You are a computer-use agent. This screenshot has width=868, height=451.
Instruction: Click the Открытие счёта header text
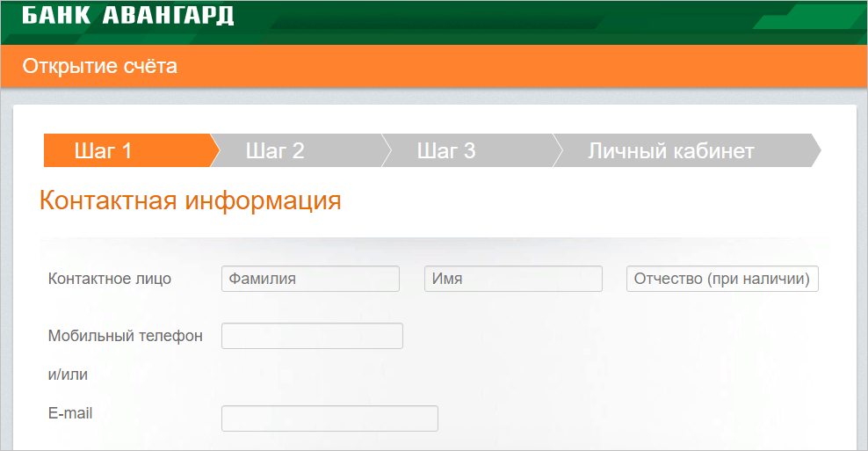click(99, 67)
